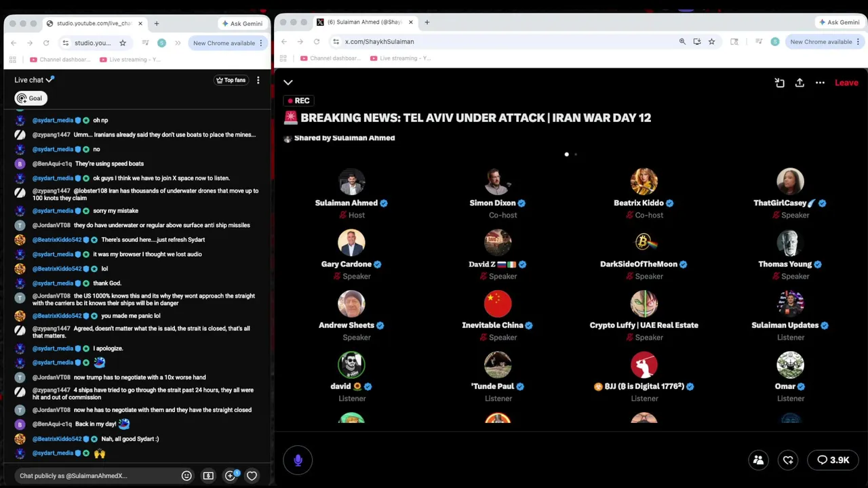The width and height of the screenshot is (868, 488).
Task: Click media control icon in Studio window
Action: pyautogui.click(x=145, y=43)
